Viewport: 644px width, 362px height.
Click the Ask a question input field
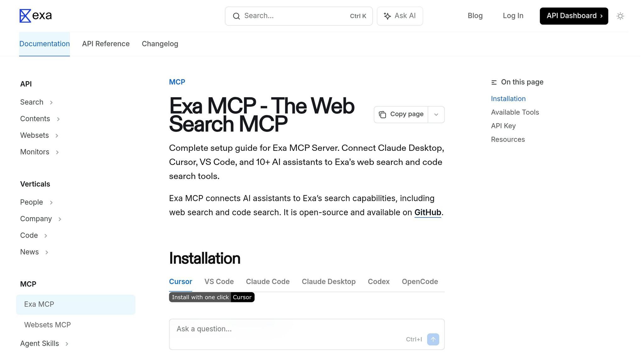(x=283, y=329)
